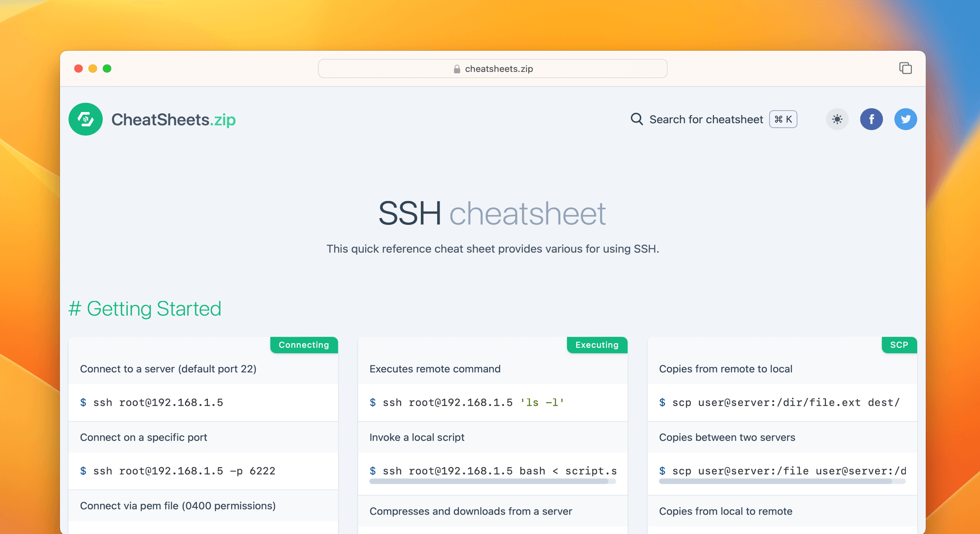Select the browser address bar tab

(492, 68)
